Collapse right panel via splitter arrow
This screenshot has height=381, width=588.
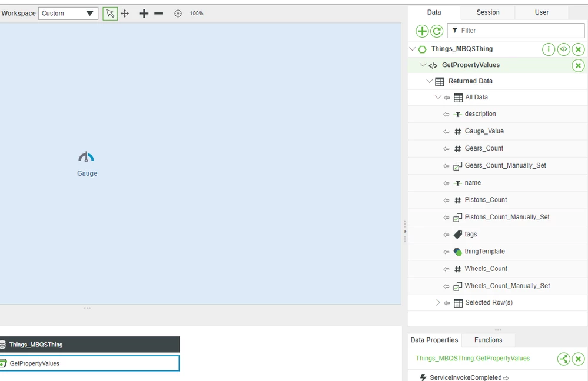[x=404, y=232]
